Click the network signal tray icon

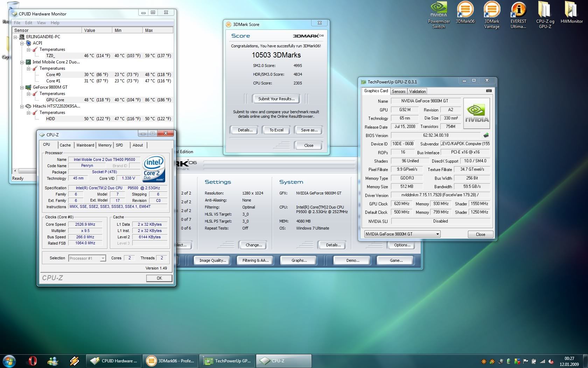542,361
